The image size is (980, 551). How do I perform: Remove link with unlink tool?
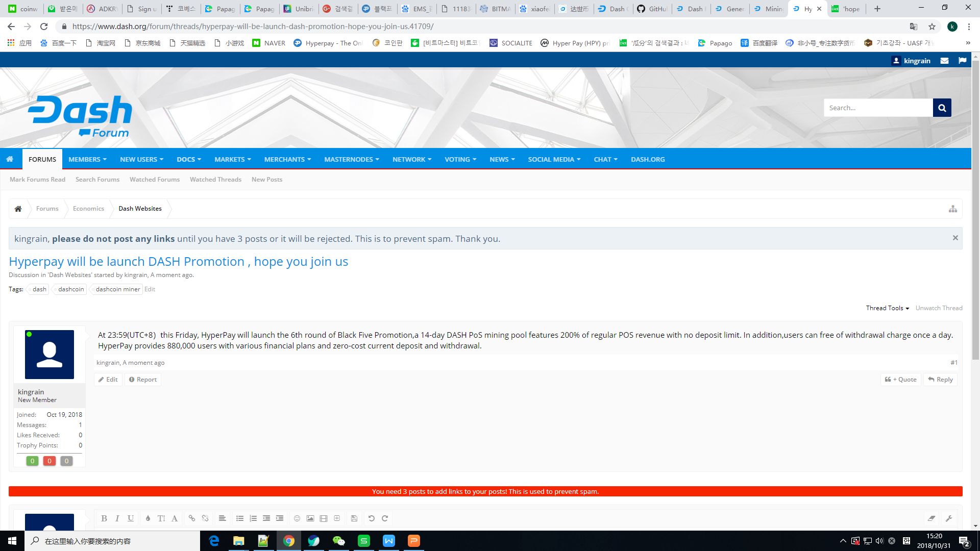[205, 518]
